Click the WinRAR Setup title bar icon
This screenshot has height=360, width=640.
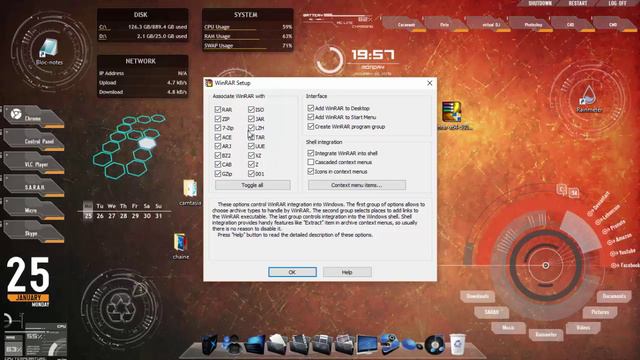[x=209, y=83]
